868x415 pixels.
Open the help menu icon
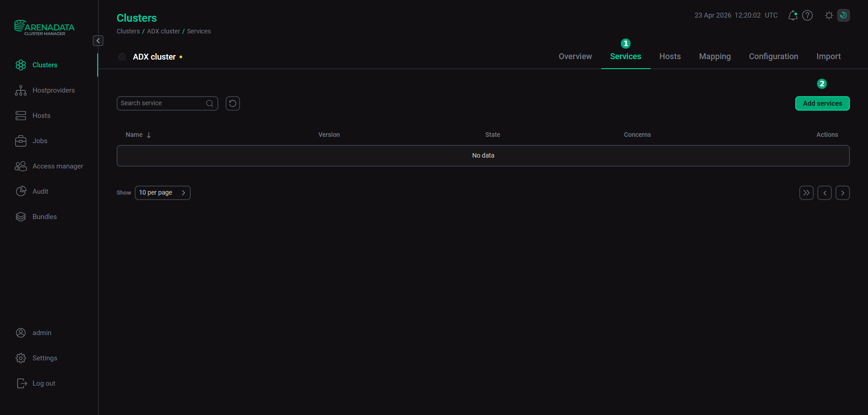(x=807, y=15)
